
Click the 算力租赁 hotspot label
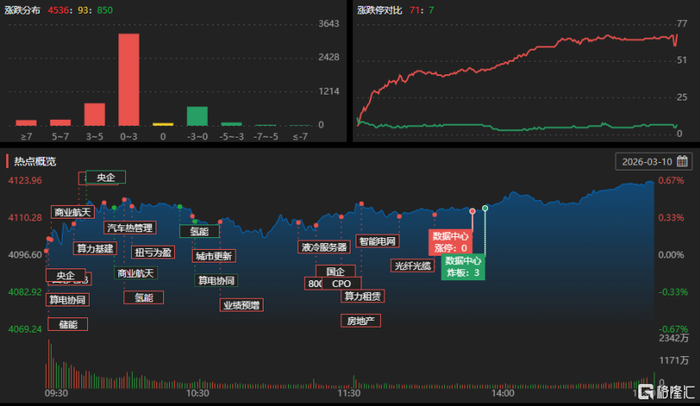(x=362, y=296)
